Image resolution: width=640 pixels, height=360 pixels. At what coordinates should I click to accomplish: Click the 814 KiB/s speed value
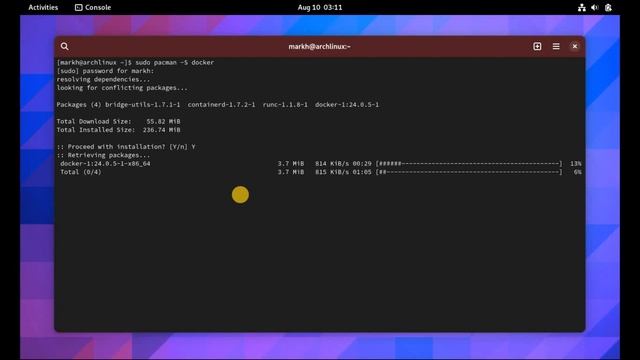click(332, 164)
